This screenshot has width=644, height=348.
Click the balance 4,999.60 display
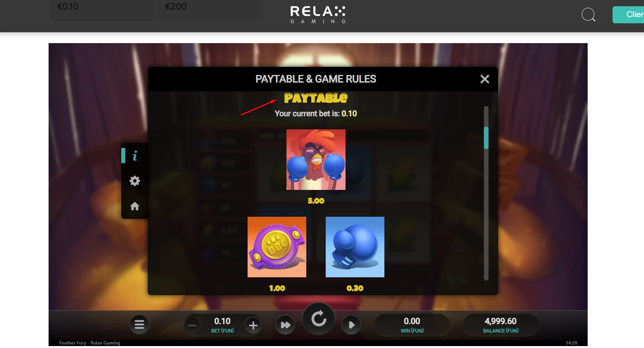click(x=501, y=325)
